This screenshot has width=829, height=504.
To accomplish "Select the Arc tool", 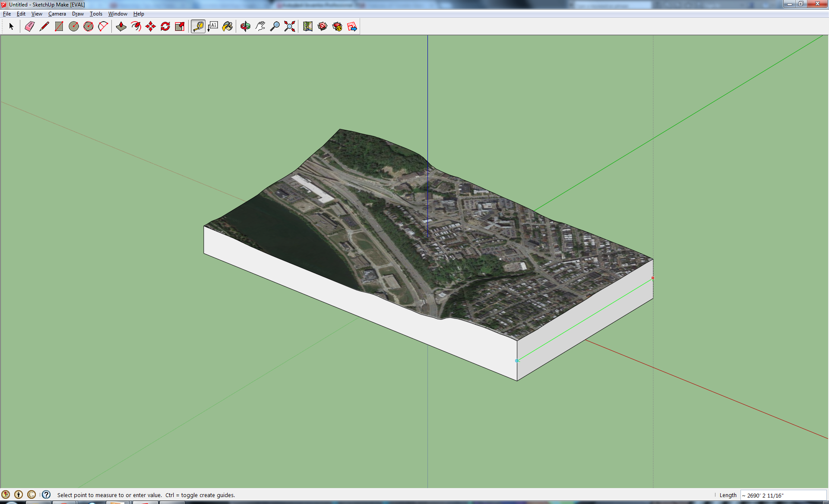I will coord(103,26).
